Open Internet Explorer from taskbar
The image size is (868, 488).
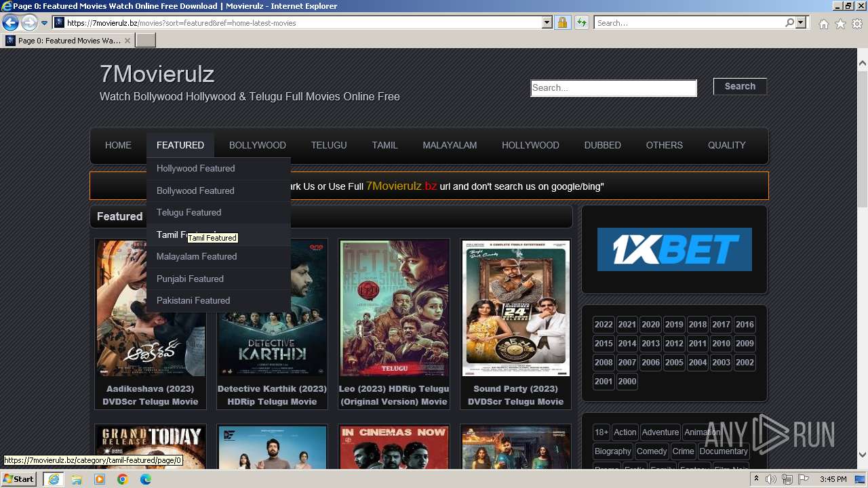pyautogui.click(x=53, y=479)
